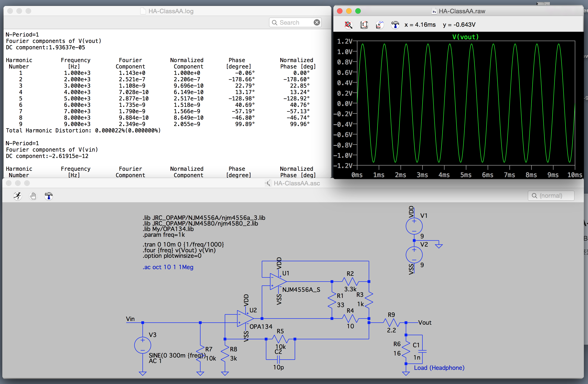Open hammer settings icon in waveform window
The width and height of the screenshot is (588, 384).
tap(395, 25)
